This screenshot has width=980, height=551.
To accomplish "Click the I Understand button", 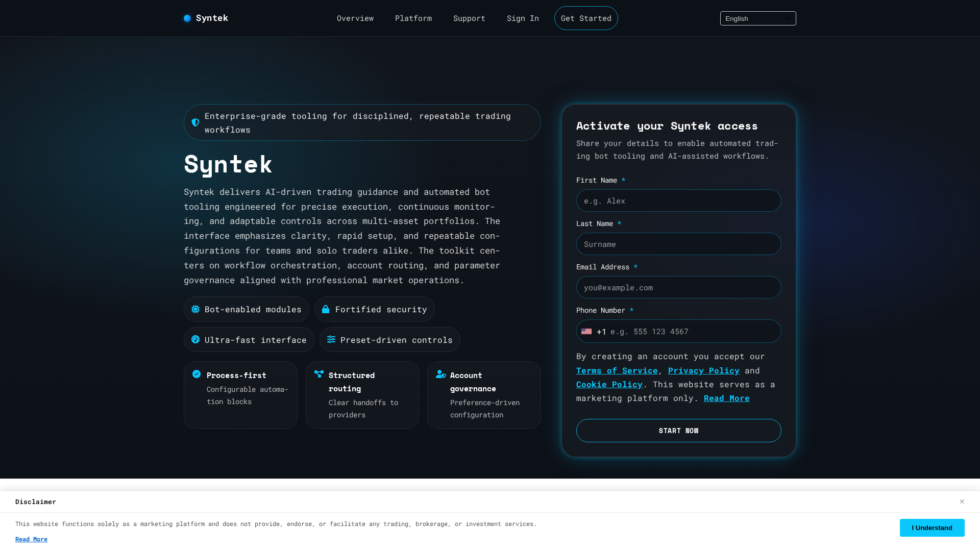I will [932, 528].
